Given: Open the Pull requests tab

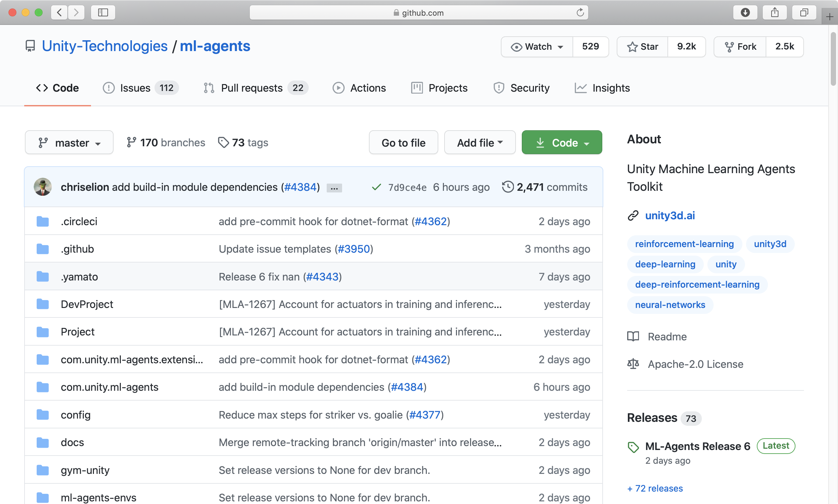Looking at the screenshot, I should (x=256, y=88).
